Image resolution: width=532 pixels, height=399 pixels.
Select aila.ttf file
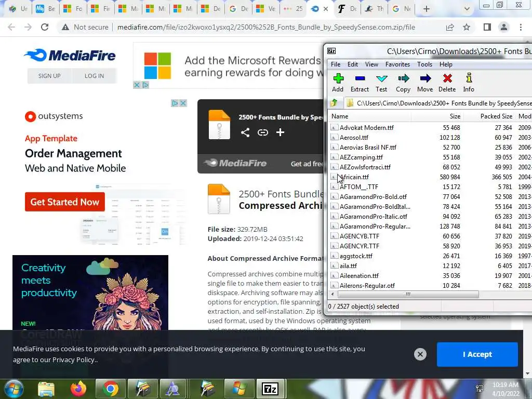(348, 265)
